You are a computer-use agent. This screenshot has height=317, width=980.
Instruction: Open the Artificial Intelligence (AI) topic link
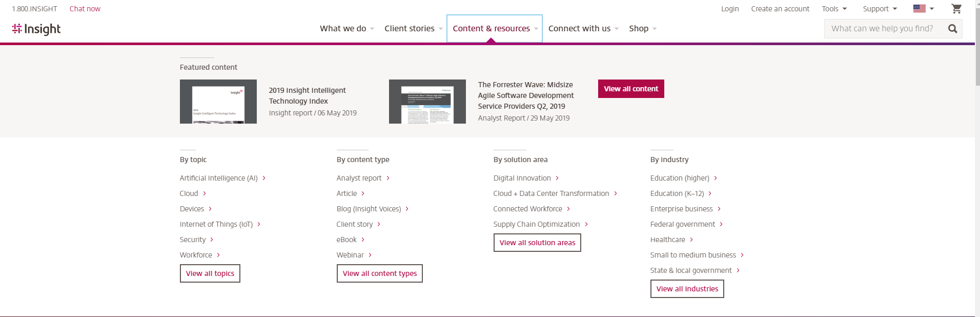coord(219,178)
